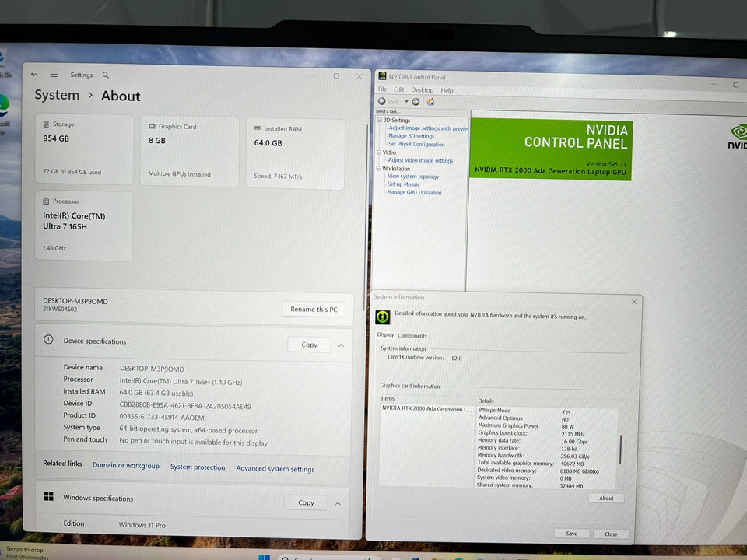
Task: Open Domain or workgroup link
Action: [126, 465]
